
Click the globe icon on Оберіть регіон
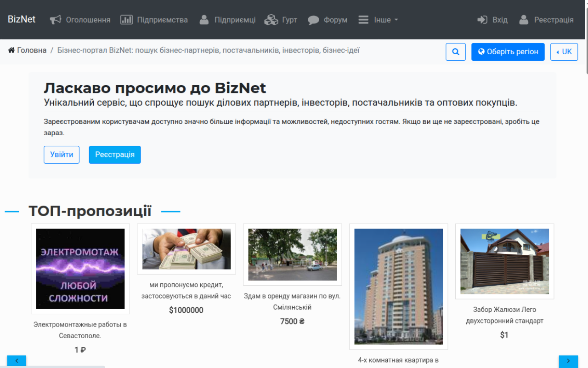(481, 52)
